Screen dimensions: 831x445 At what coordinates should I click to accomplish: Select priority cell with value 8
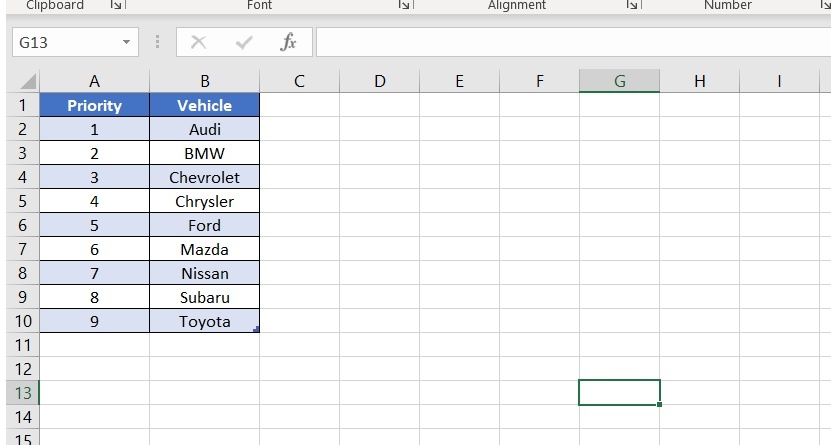click(94, 297)
